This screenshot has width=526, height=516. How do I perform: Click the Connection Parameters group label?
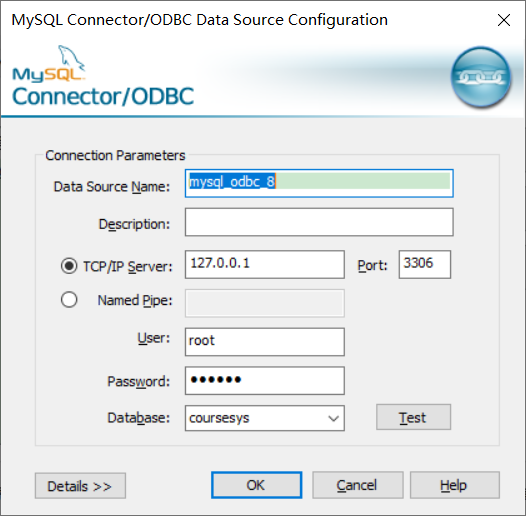pyautogui.click(x=115, y=156)
